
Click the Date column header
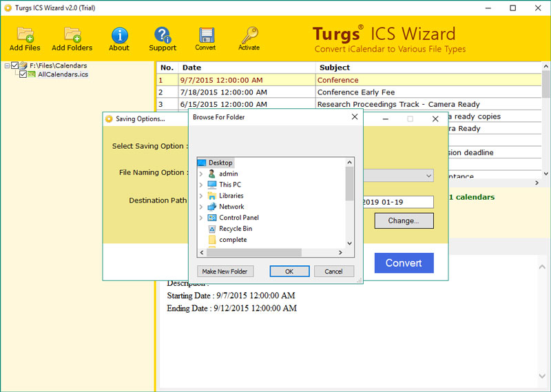click(247, 68)
